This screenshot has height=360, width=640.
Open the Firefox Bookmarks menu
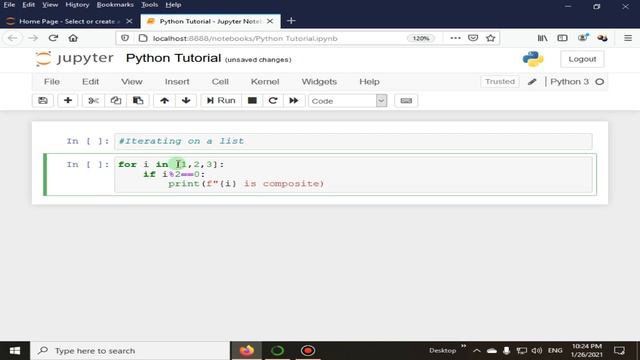(x=115, y=4)
